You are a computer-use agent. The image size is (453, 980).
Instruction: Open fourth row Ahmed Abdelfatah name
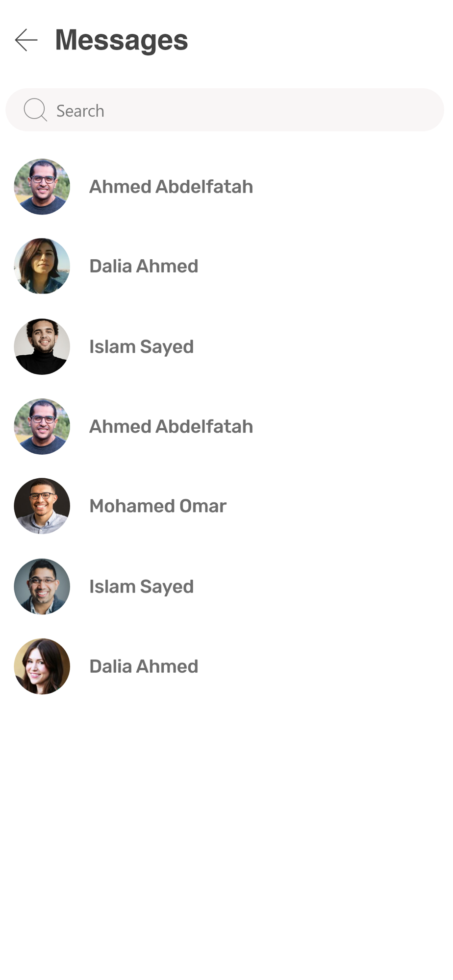(171, 426)
